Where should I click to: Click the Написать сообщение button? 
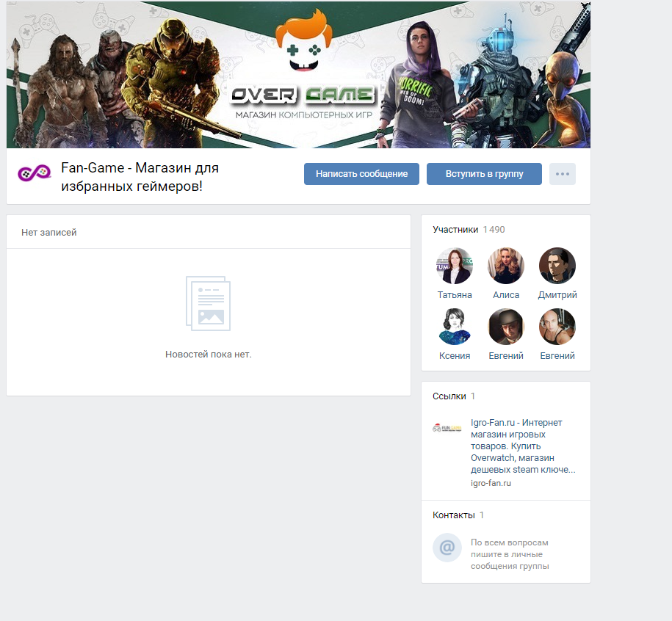pyautogui.click(x=361, y=174)
